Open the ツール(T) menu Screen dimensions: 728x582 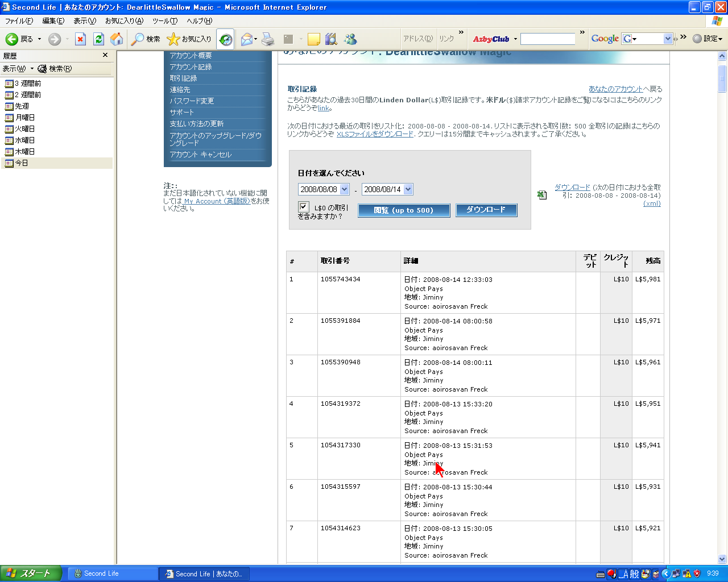pyautogui.click(x=165, y=21)
